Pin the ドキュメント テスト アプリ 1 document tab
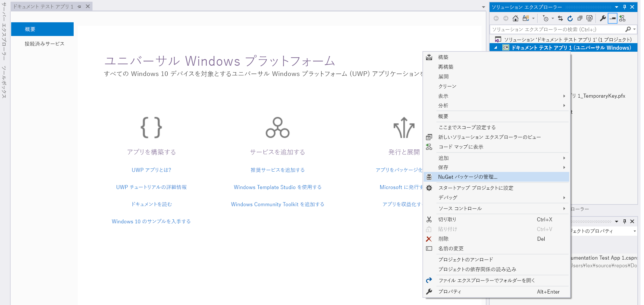Viewport: 644px width, 305px height. point(79,7)
